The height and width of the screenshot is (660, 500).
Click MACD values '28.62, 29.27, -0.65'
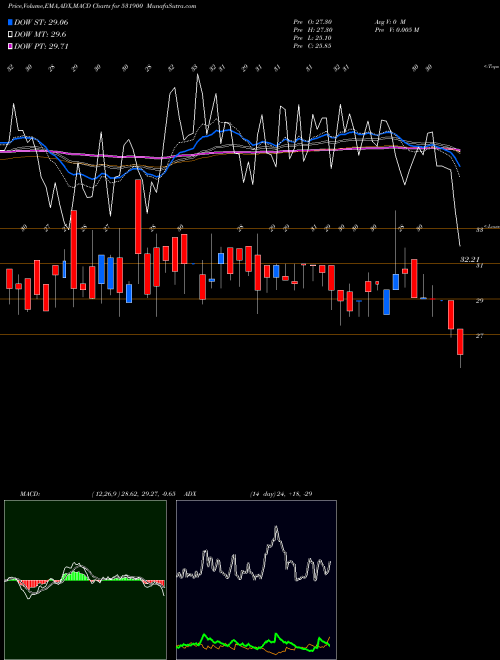pos(146,494)
